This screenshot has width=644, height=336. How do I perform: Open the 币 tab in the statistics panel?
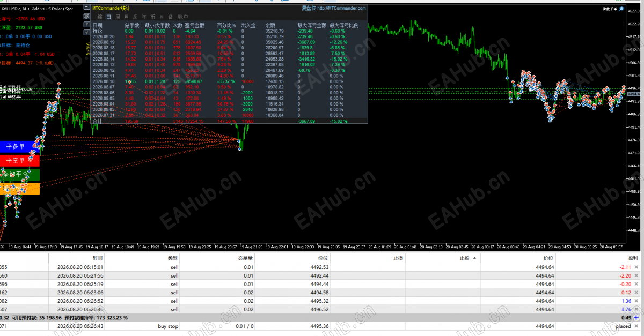click(152, 17)
